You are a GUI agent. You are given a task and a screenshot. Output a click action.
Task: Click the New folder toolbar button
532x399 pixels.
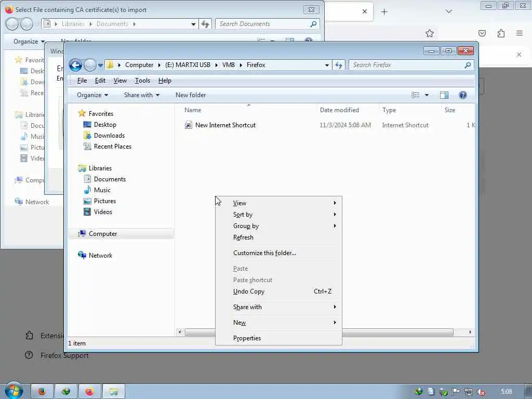(190, 95)
